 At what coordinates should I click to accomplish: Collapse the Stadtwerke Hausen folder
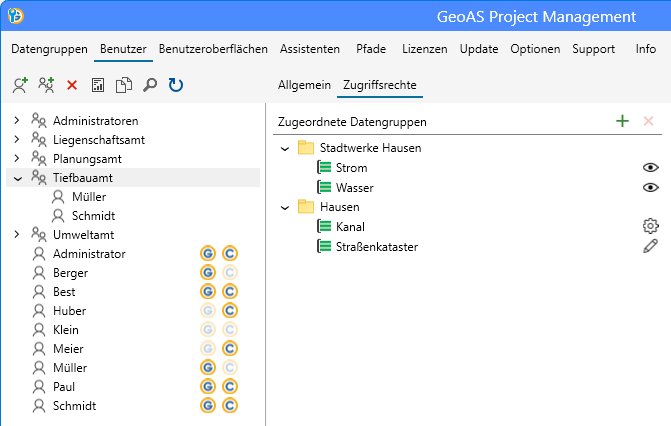[x=285, y=149]
